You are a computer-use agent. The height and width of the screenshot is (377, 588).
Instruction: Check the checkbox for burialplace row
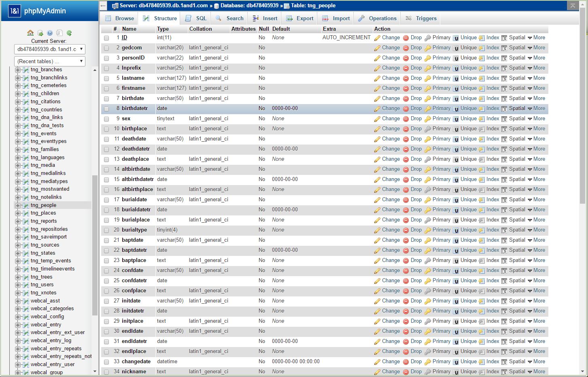[x=106, y=220]
